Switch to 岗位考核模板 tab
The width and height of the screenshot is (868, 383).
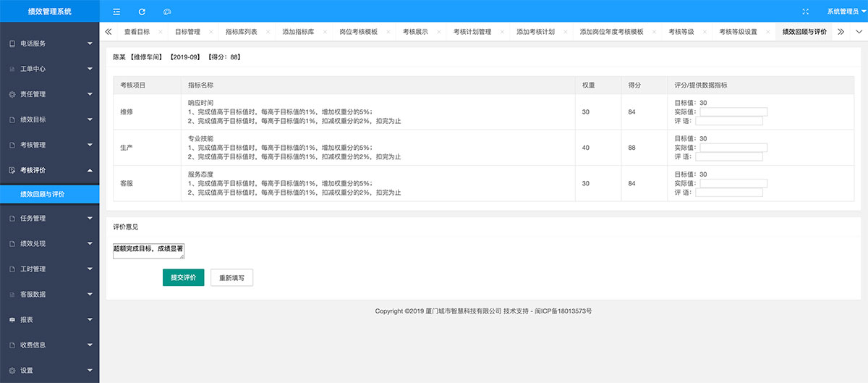(358, 32)
